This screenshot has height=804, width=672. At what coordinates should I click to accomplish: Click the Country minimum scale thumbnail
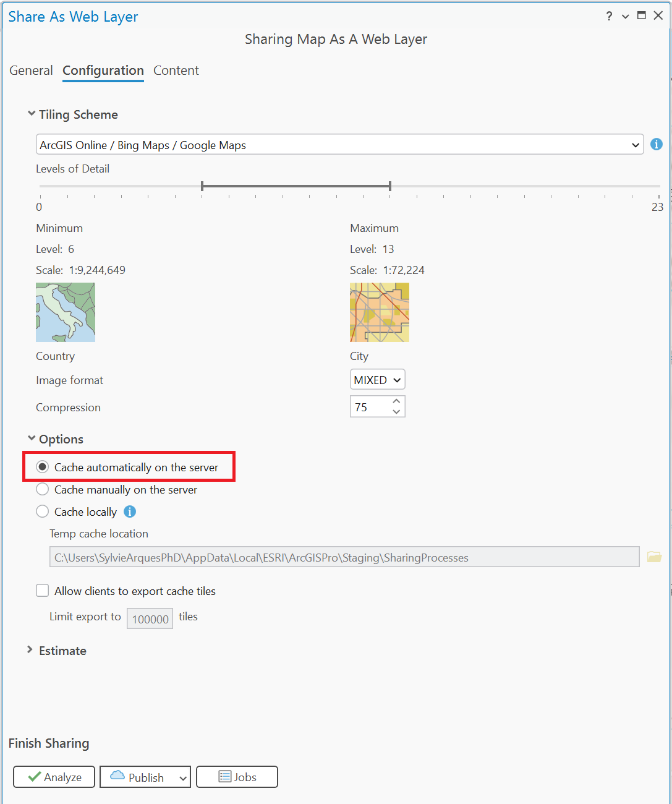pyautogui.click(x=66, y=312)
